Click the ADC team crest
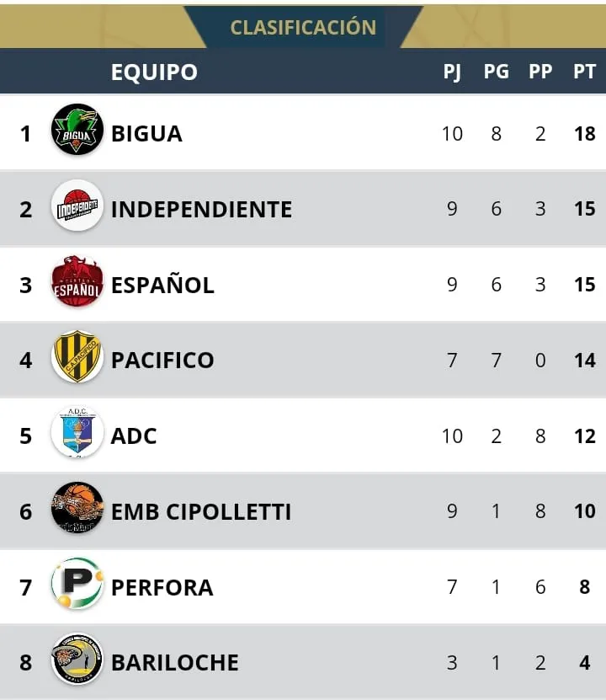Screen dimensions: 606x700 click(x=77, y=433)
